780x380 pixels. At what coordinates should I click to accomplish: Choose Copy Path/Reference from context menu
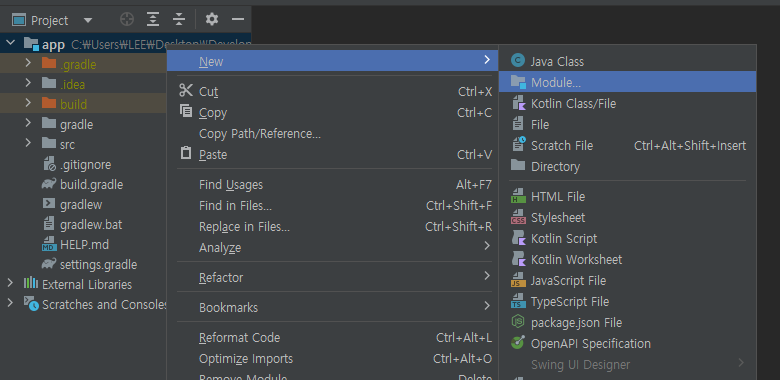pyautogui.click(x=333, y=133)
